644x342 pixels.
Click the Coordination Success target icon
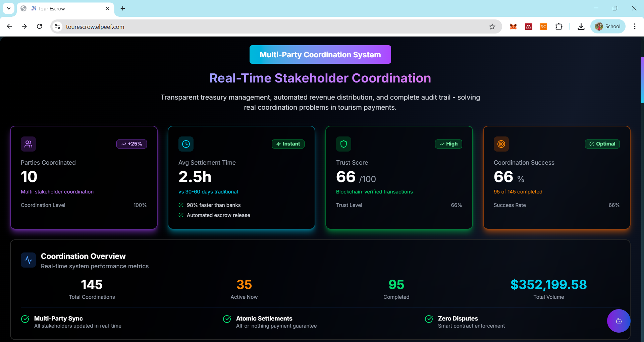501,144
